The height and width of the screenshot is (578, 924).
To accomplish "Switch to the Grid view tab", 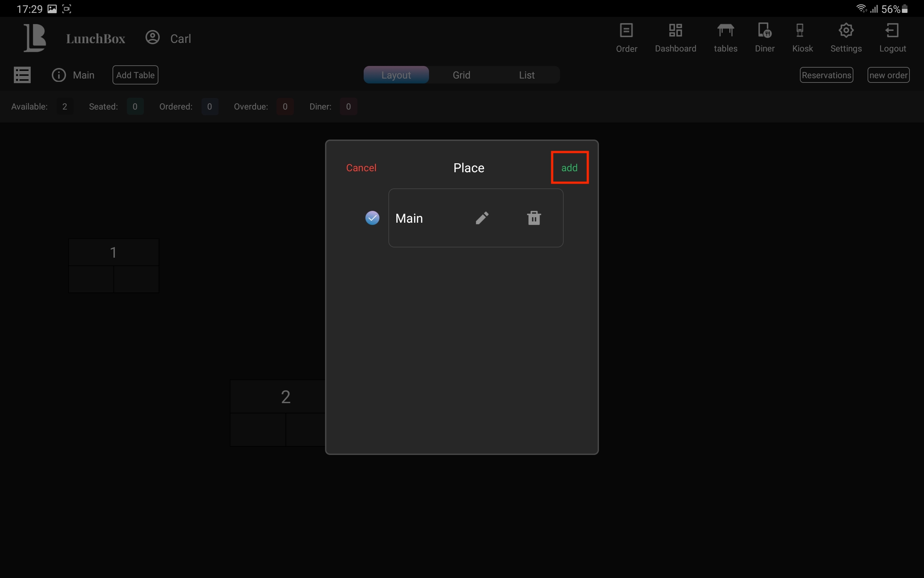I will [461, 75].
